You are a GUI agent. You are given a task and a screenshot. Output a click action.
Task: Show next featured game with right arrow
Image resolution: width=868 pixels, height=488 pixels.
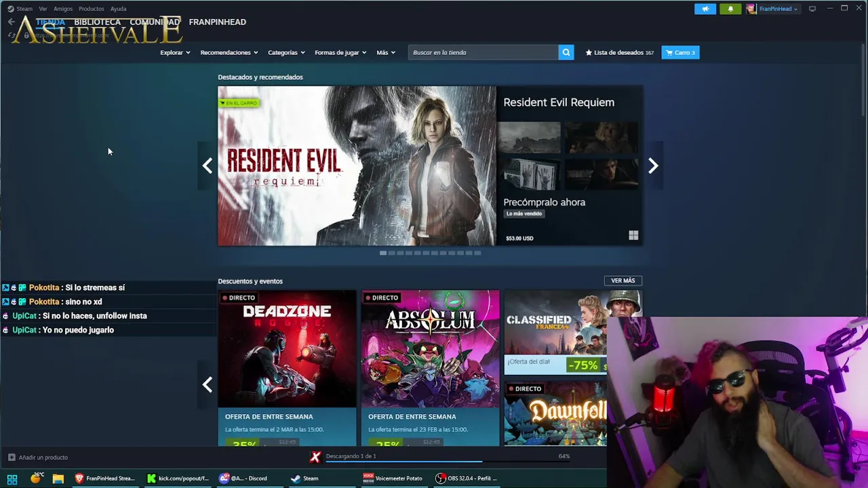click(653, 165)
